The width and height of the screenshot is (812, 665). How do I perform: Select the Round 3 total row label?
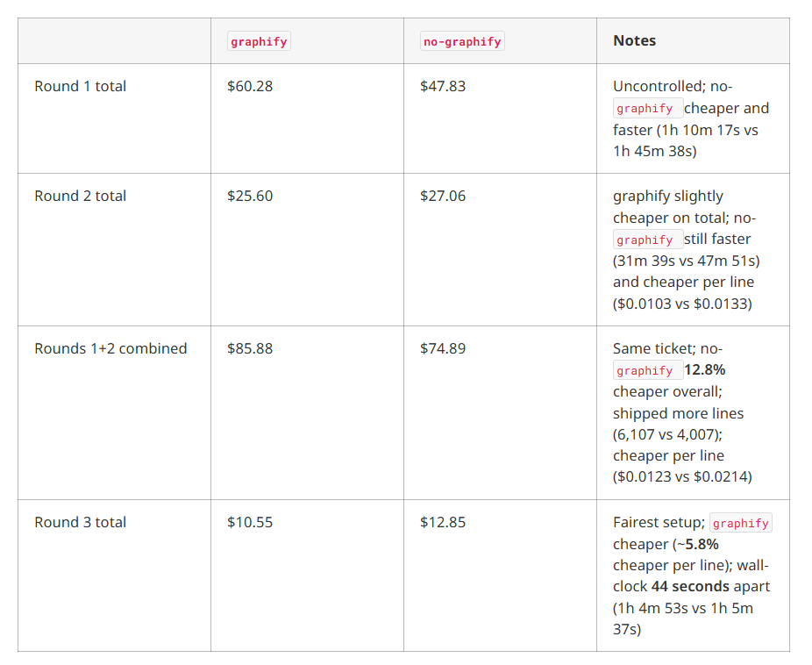click(x=81, y=522)
